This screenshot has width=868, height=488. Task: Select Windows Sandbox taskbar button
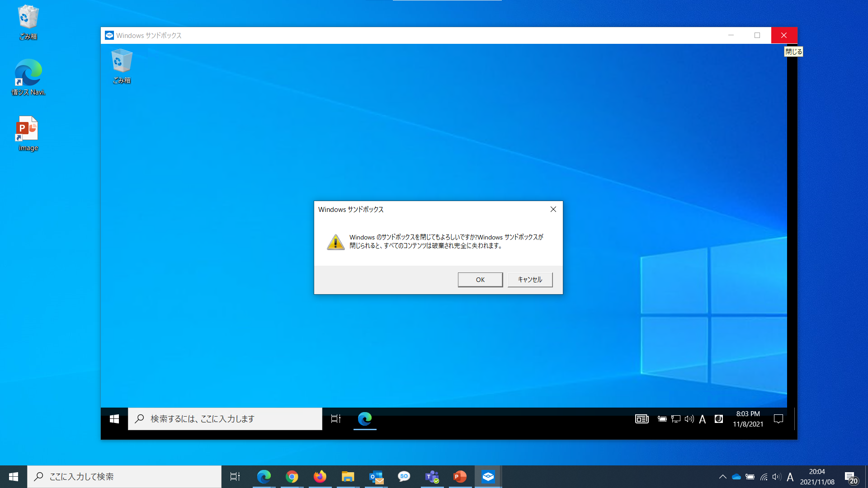pyautogui.click(x=488, y=477)
